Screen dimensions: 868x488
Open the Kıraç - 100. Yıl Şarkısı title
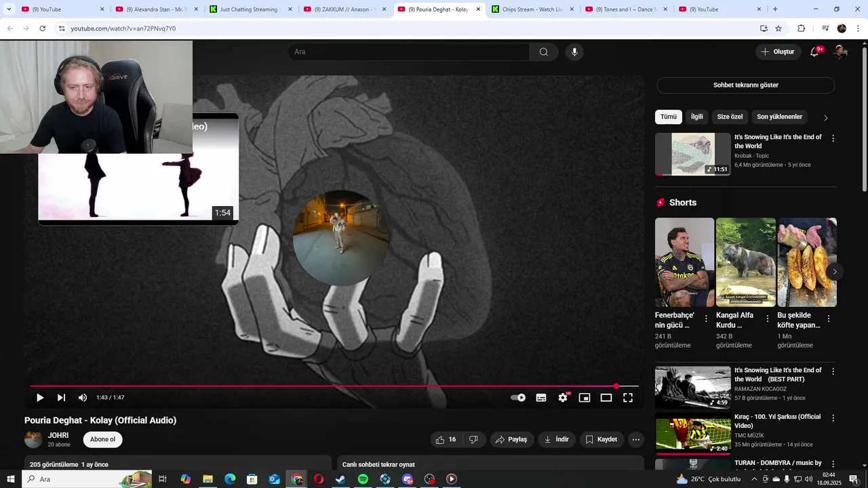tap(777, 421)
